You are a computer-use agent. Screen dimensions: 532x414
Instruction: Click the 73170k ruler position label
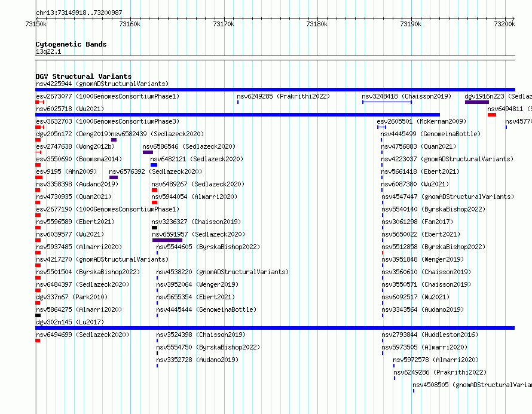(x=224, y=24)
